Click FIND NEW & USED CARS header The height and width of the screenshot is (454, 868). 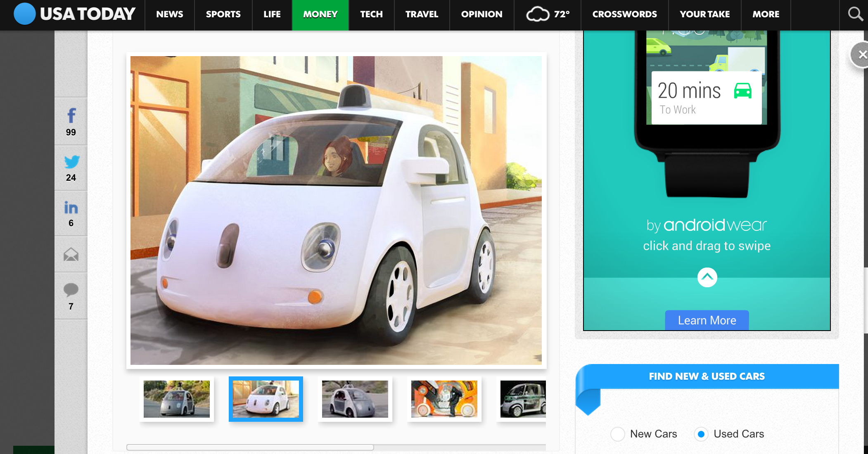point(707,376)
